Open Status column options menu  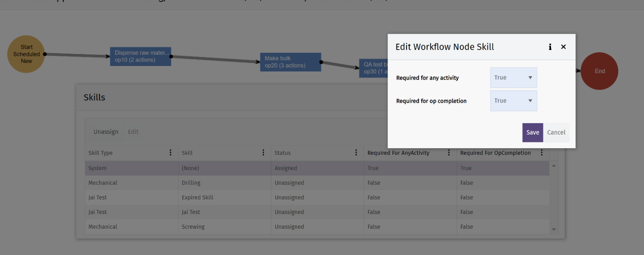click(x=356, y=153)
